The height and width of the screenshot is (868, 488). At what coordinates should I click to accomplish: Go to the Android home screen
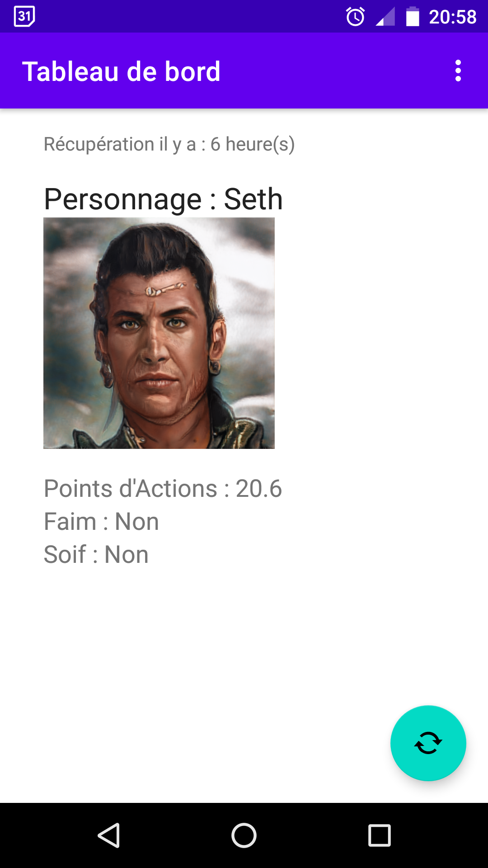click(244, 835)
